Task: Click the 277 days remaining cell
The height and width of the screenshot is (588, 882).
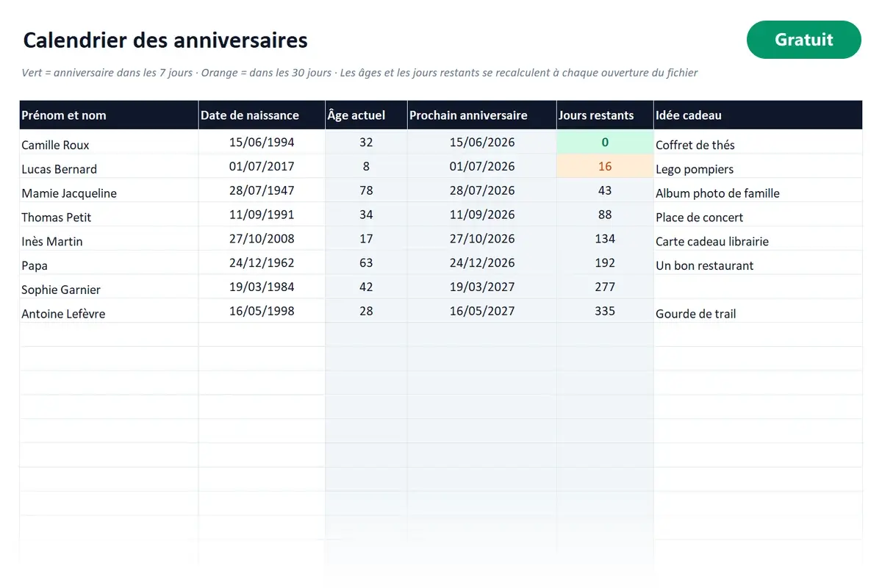Action: tap(605, 287)
